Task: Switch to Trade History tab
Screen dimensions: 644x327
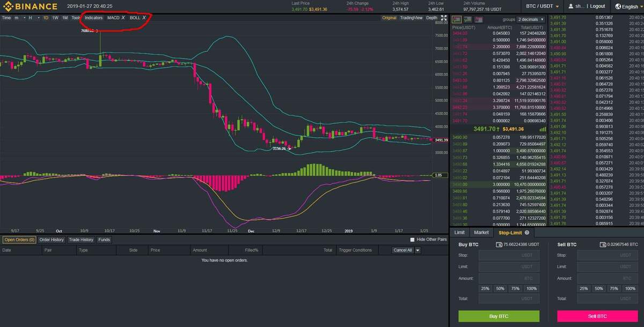Action: click(80, 240)
